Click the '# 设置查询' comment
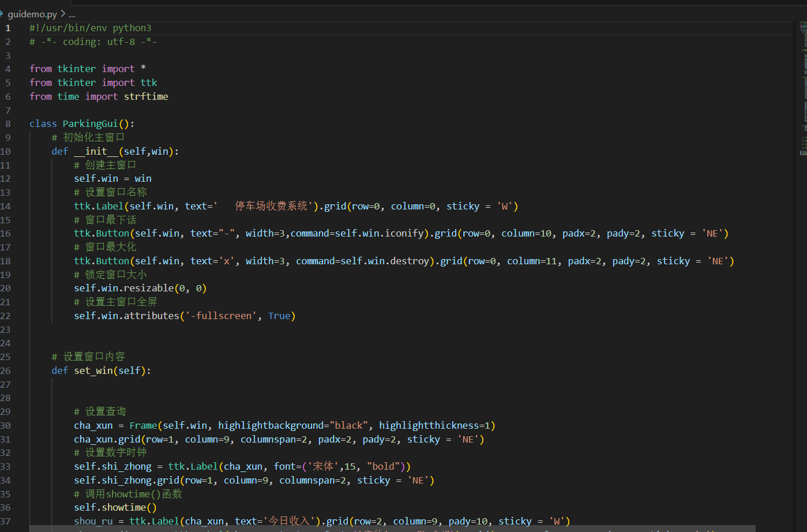Image resolution: width=807 pixels, height=532 pixels. [x=100, y=411]
